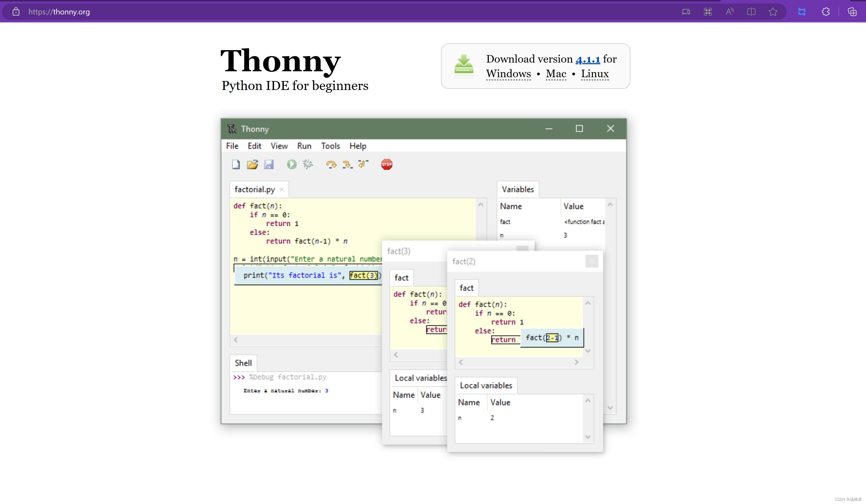Click the up arrow of the editor scrollbar
866x504 pixels.
click(481, 205)
